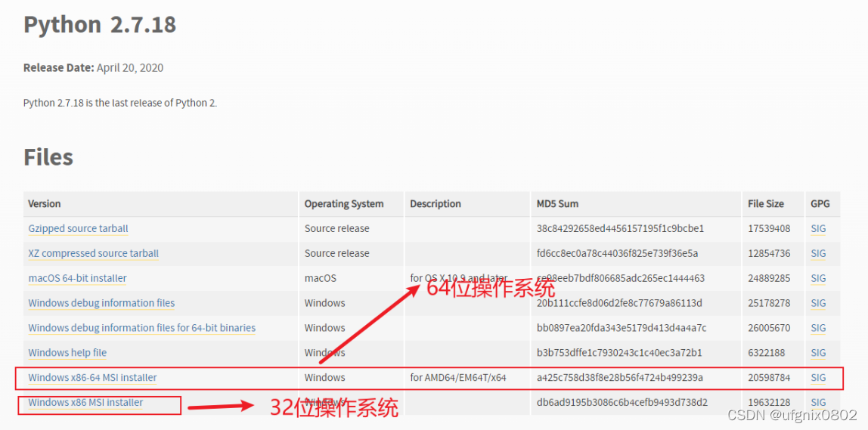Screen dimensions: 868x430
Task: Click file size 24889285
Action: [x=769, y=278]
